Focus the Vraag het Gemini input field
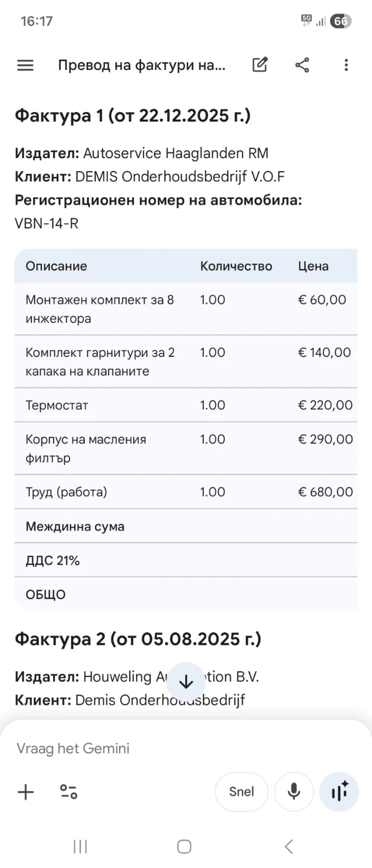 click(145, 748)
